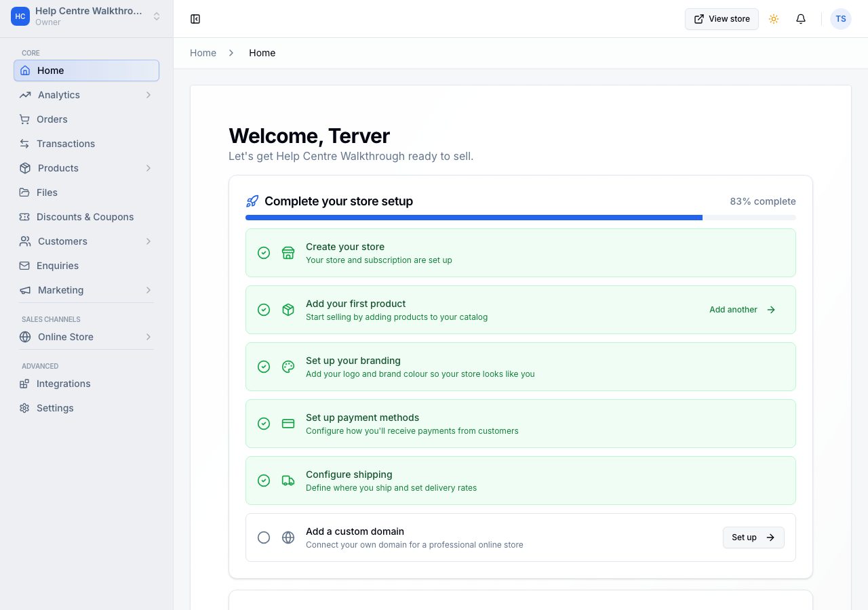Click the Home house icon in sidebar

click(x=25, y=70)
